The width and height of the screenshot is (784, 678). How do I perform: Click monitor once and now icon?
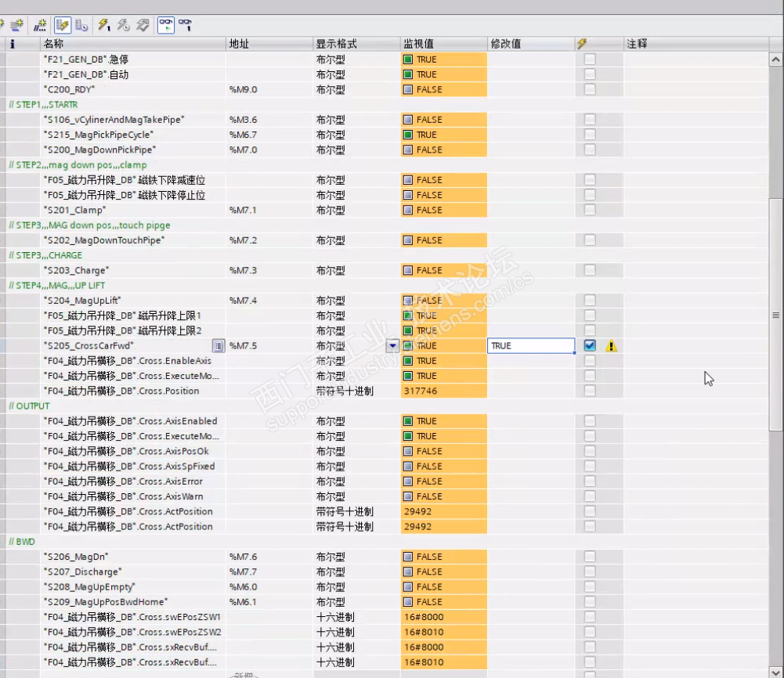pyautogui.click(x=186, y=25)
